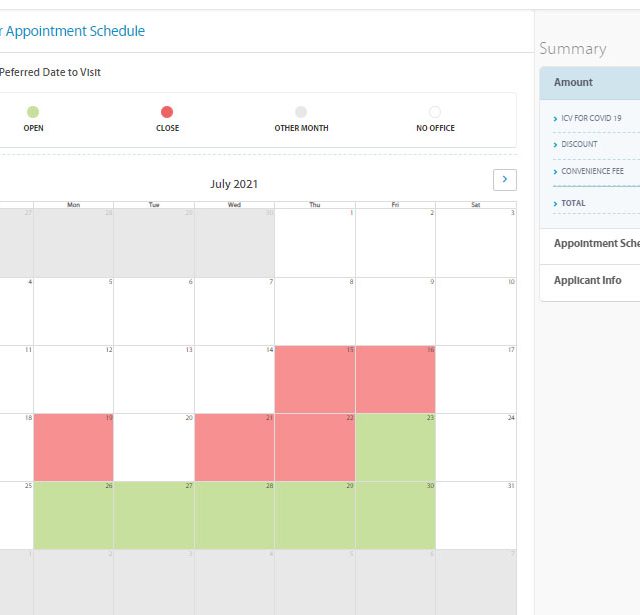The image size is (640, 615).
Task: Click the green OPEN legend circle
Action: click(x=33, y=112)
